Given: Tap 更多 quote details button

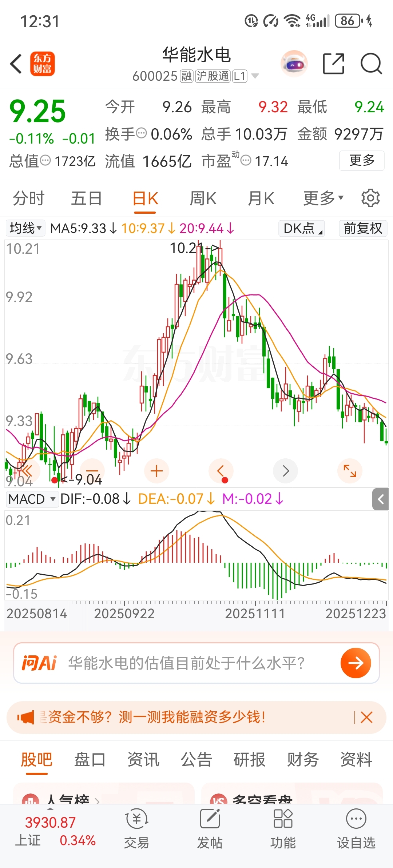Looking at the screenshot, I should 362,160.
